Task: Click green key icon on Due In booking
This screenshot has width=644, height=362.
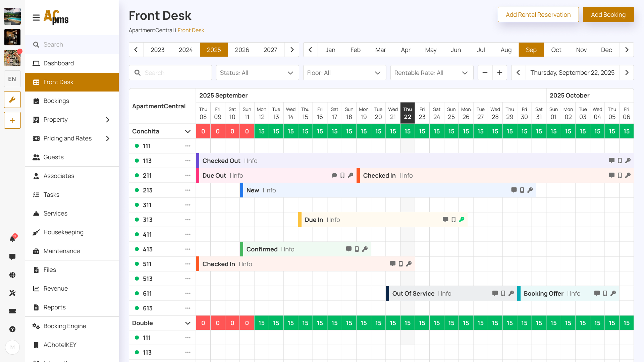Action: click(462, 220)
